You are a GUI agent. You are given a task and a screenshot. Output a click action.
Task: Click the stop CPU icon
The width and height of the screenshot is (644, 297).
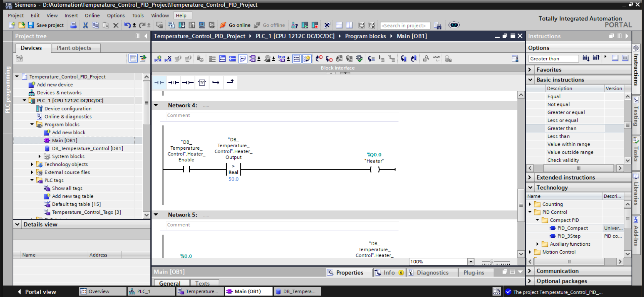(x=315, y=25)
